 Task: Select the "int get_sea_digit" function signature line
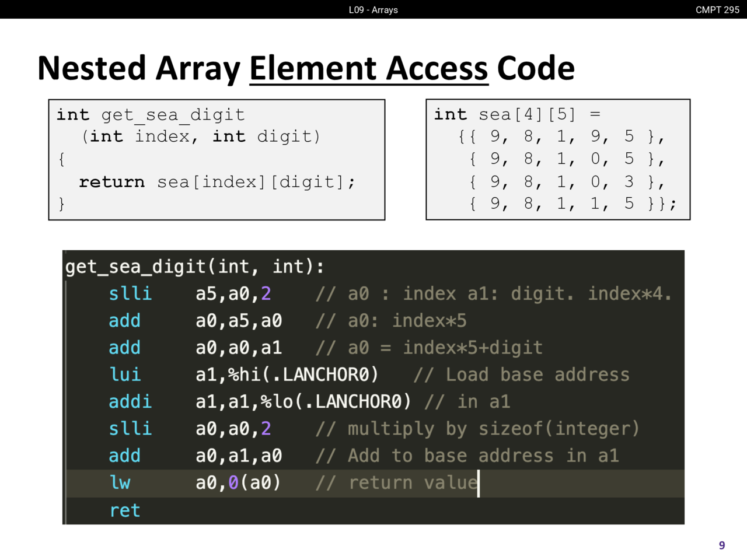151,115
